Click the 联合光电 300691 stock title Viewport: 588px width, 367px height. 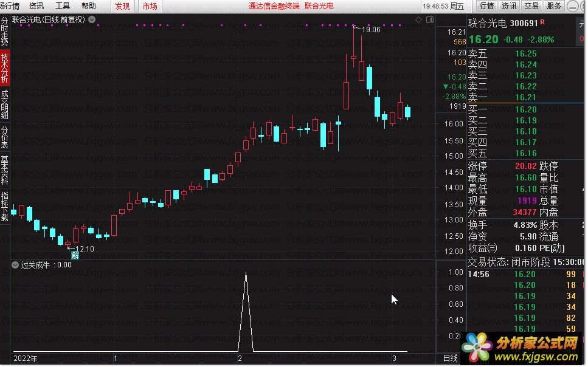(503, 23)
